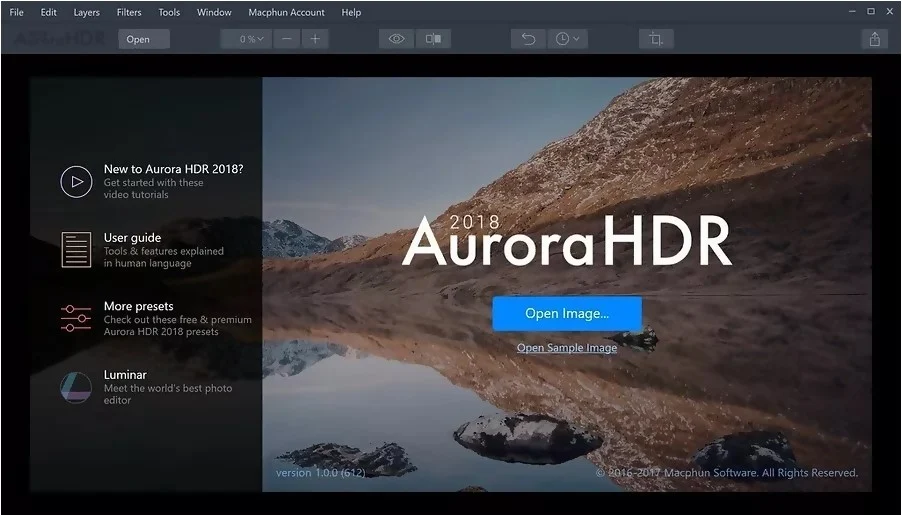Expand the zoom percentage dropdown
Image resolution: width=902 pixels, height=515 pixels.
(246, 39)
